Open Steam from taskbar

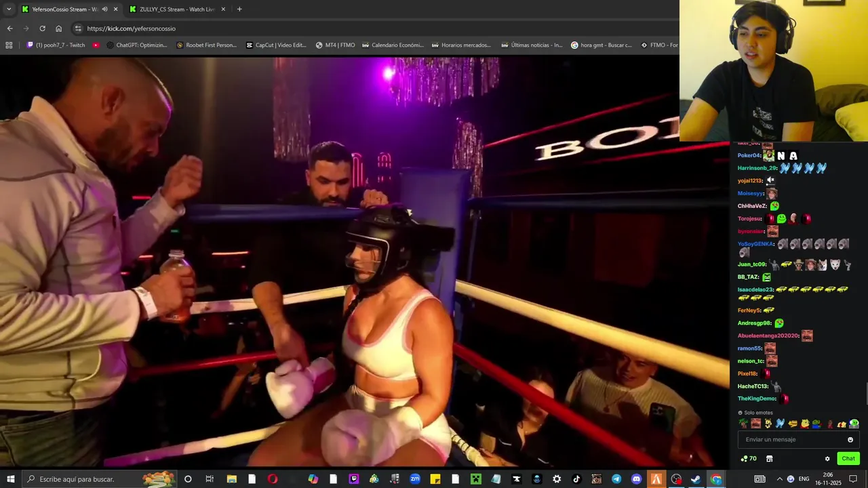[696, 479]
